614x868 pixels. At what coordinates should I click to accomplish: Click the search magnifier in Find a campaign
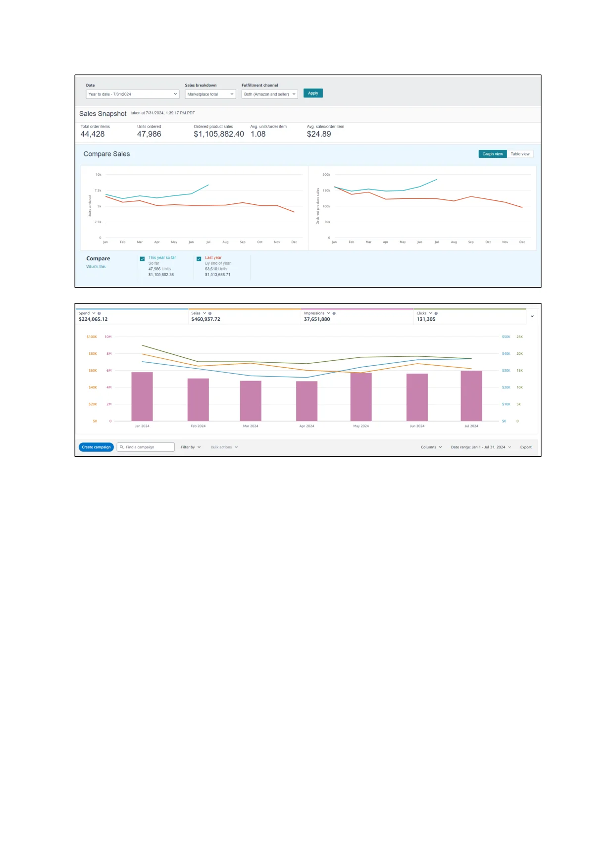(x=122, y=447)
